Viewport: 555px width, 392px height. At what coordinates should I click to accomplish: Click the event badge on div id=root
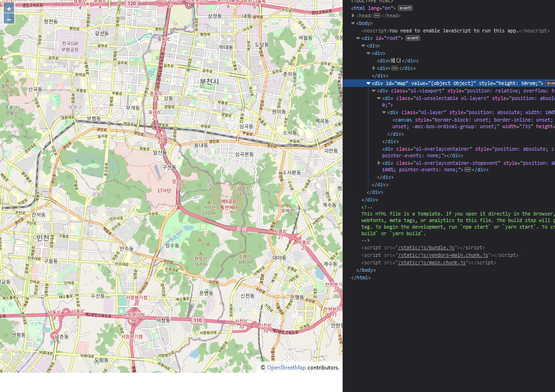click(413, 38)
